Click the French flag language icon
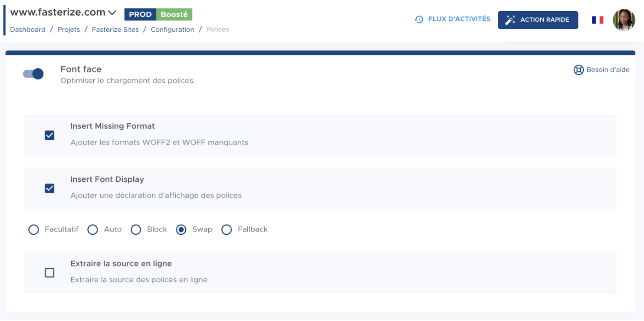This screenshot has height=321, width=644. click(x=598, y=19)
